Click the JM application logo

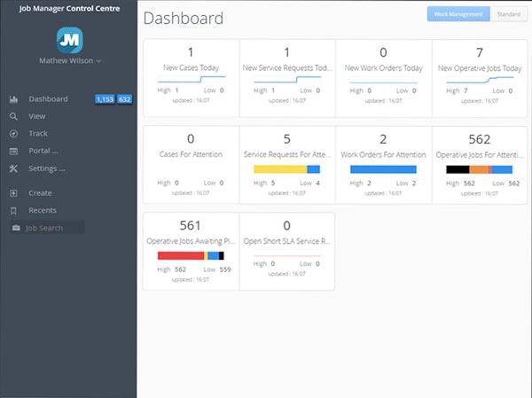(x=68, y=40)
